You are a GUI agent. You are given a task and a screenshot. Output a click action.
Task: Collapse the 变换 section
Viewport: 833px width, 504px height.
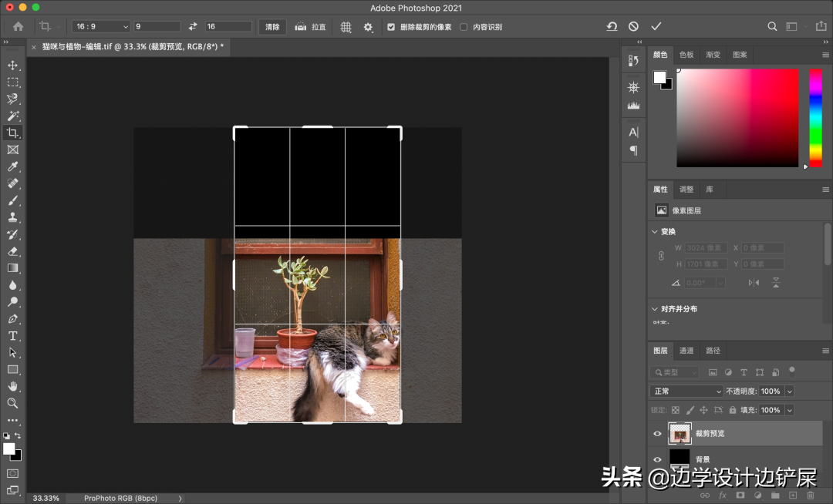click(655, 231)
